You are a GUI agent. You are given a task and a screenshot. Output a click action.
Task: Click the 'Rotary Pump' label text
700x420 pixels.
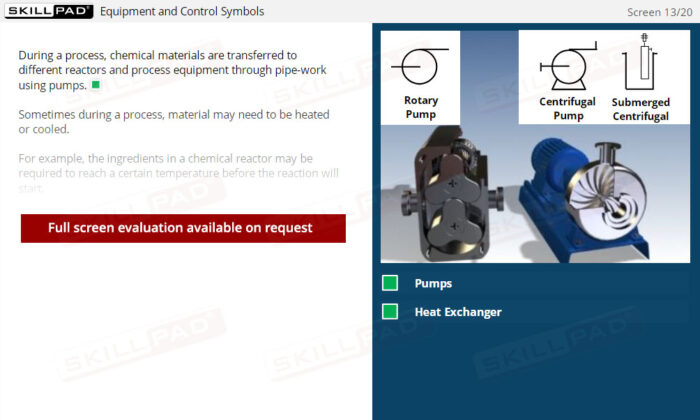(421, 107)
